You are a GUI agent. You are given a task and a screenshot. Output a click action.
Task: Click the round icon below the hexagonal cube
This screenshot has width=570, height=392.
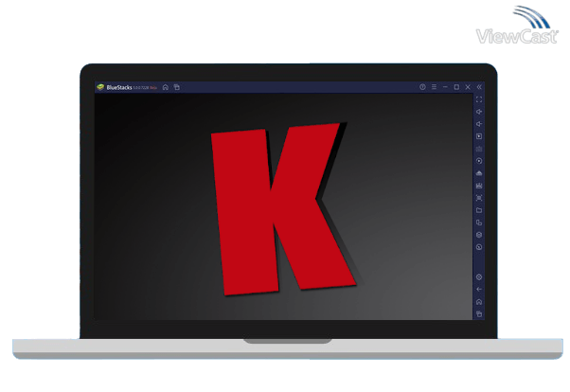click(479, 247)
